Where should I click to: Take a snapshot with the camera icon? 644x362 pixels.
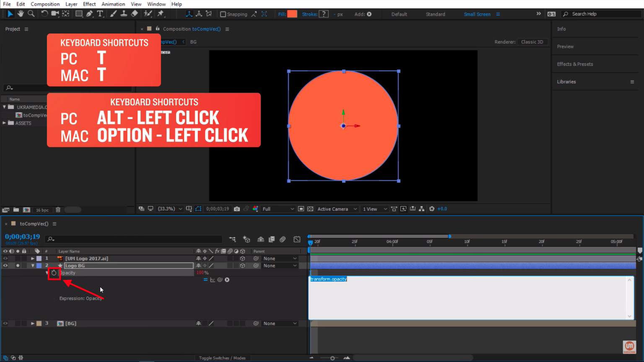tap(237, 209)
